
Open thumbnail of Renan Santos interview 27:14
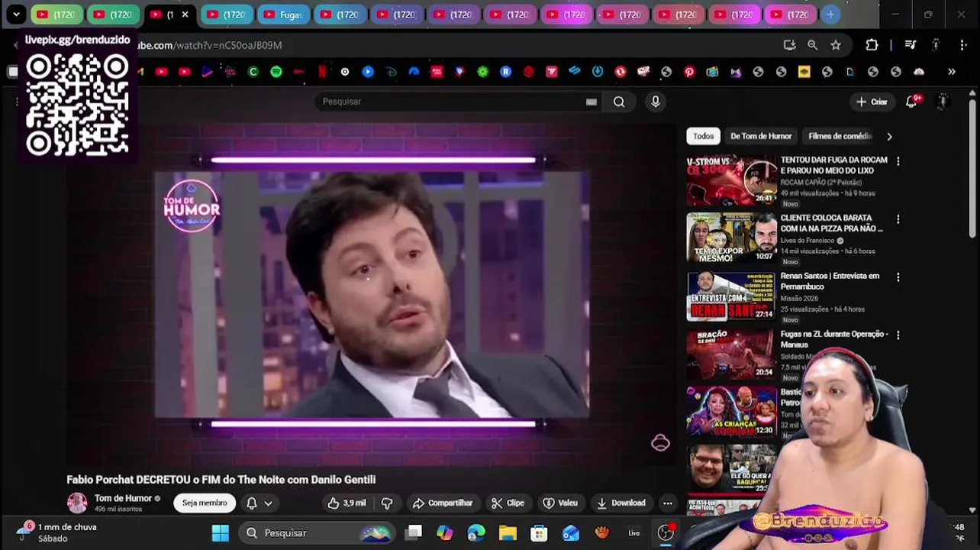pos(731,297)
